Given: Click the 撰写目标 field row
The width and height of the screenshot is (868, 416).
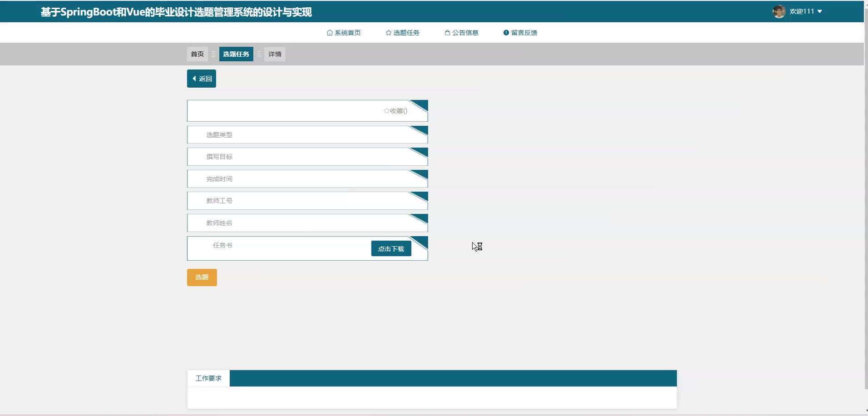Looking at the screenshot, I should (x=307, y=157).
